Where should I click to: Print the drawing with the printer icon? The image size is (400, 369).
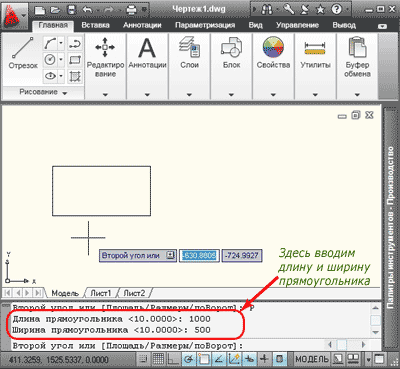coord(131,10)
